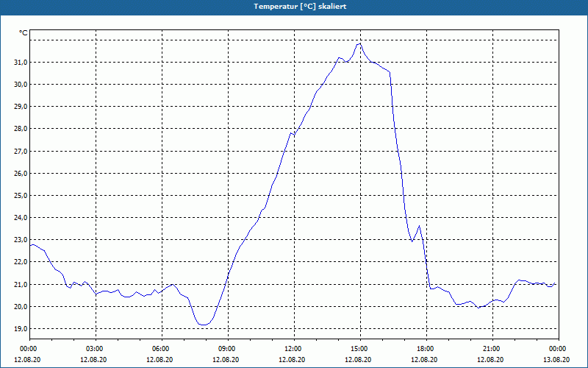Image resolution: width=588 pixels, height=368 pixels.
Task: Click the temperature curve peak near 15:00
Action: pos(360,43)
